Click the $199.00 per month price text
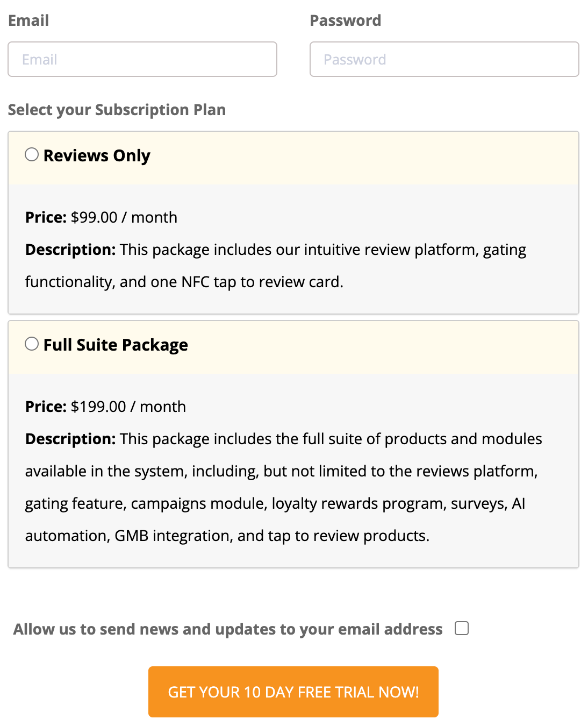Image resolution: width=588 pixels, height=726 pixels. pyautogui.click(x=105, y=407)
